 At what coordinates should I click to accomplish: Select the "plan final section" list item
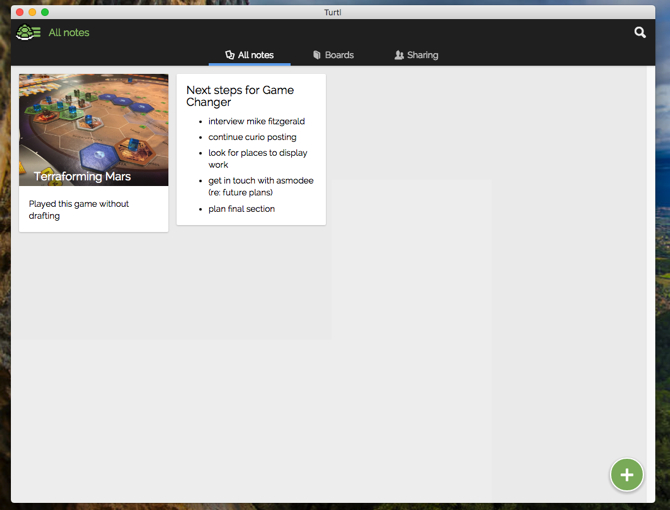pos(241,209)
